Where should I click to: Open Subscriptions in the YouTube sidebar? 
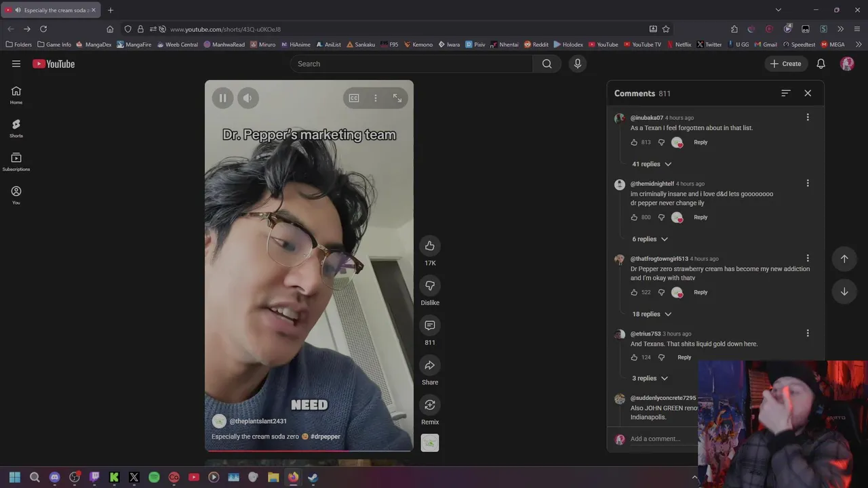(x=16, y=162)
